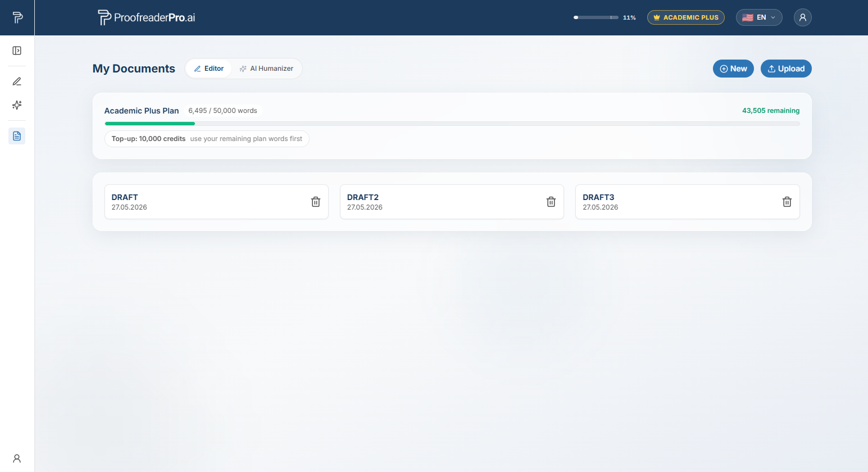
Task: Open the DRAFT document card
Action: tap(216, 202)
